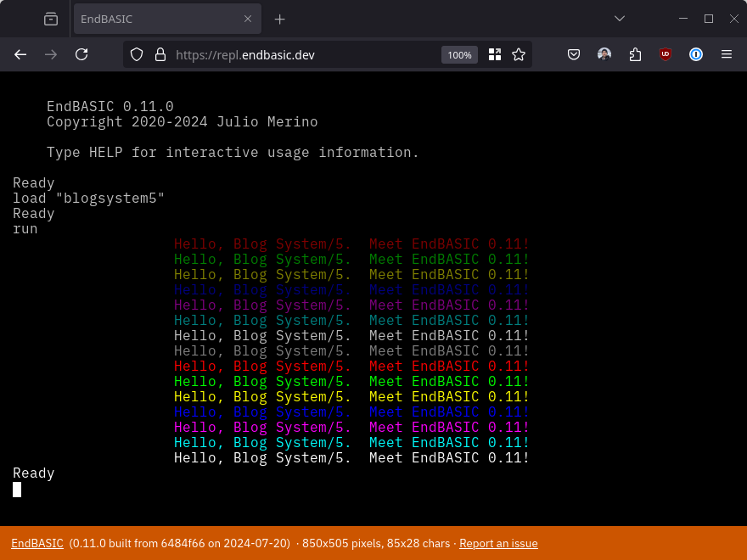Open the QR/extension grid icon in address bar
This screenshot has width=747, height=560.
pos(495,55)
